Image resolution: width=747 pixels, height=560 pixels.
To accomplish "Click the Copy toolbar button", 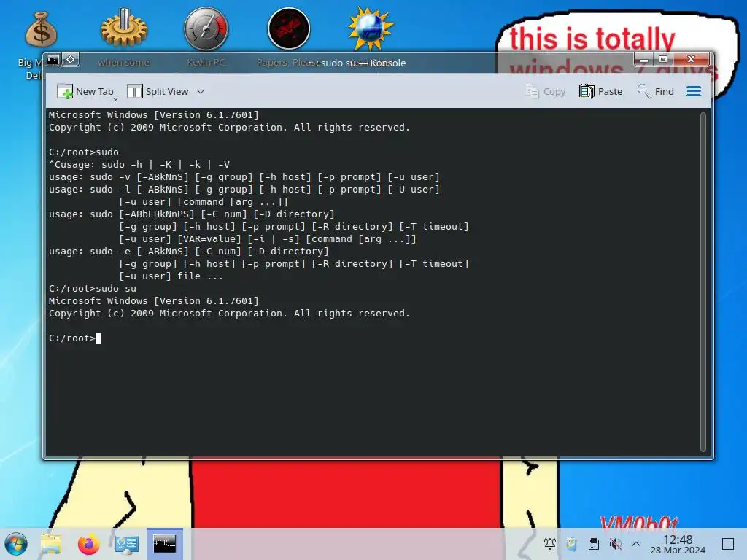I will tap(545, 91).
